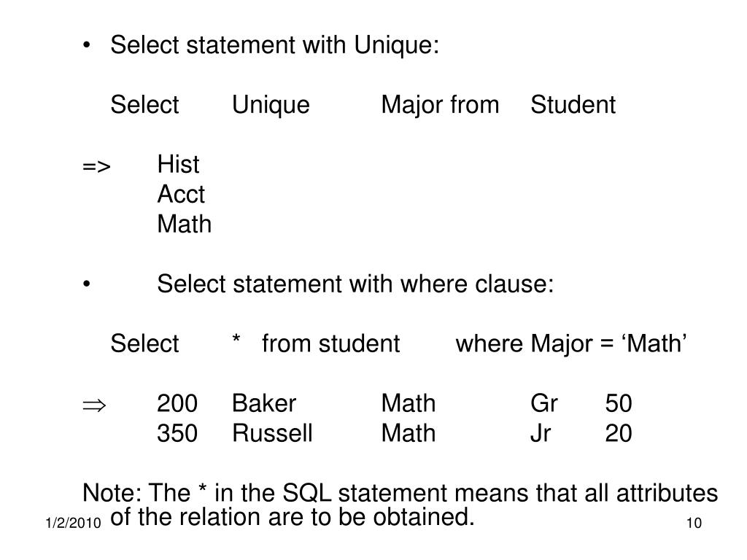
Task: Click the 'Select statement with Unique:' heading
Action: 274,46
